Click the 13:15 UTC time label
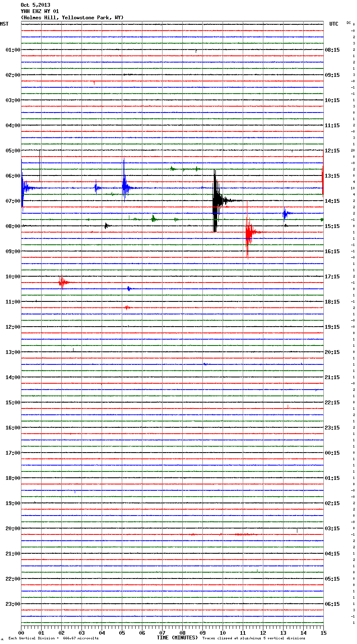 (332, 176)
